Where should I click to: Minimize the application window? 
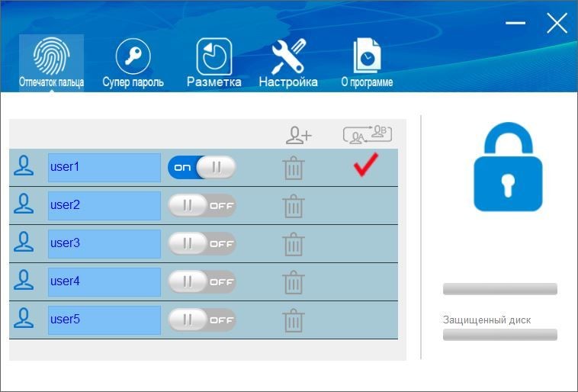tap(515, 23)
